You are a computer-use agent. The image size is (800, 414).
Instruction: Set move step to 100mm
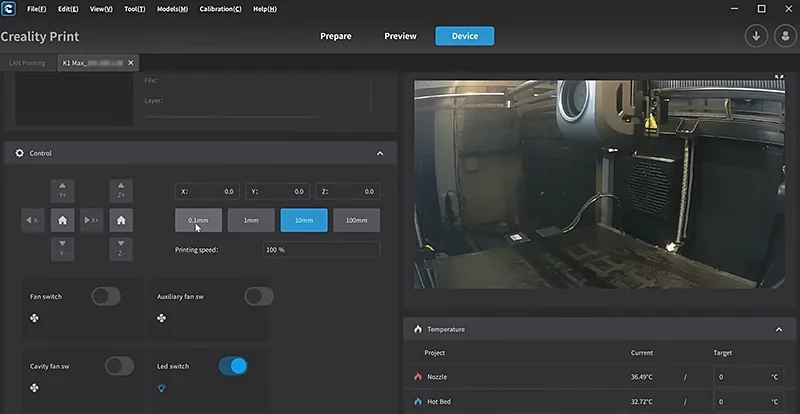point(357,220)
